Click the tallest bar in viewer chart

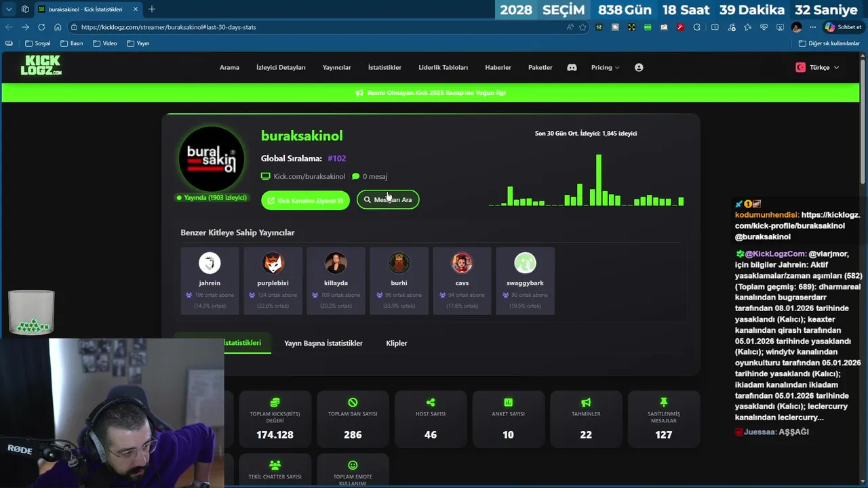pyautogui.click(x=599, y=180)
